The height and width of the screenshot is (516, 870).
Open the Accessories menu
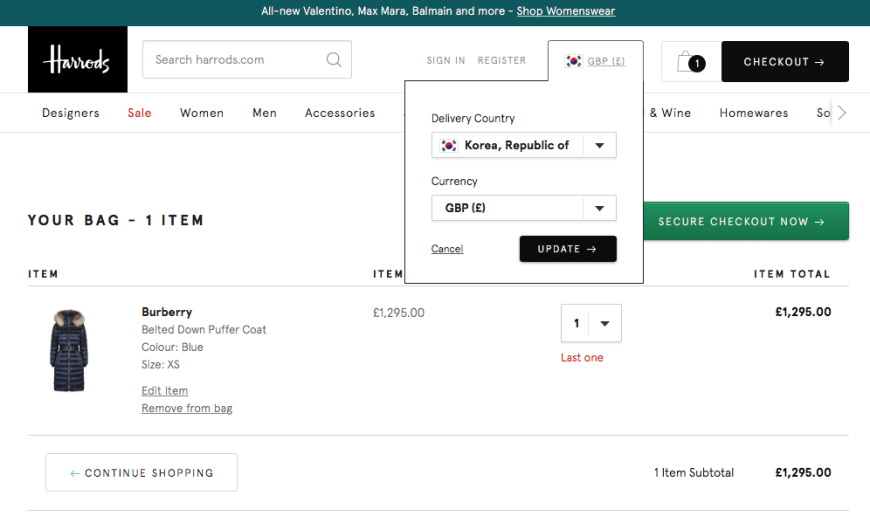[x=340, y=113]
